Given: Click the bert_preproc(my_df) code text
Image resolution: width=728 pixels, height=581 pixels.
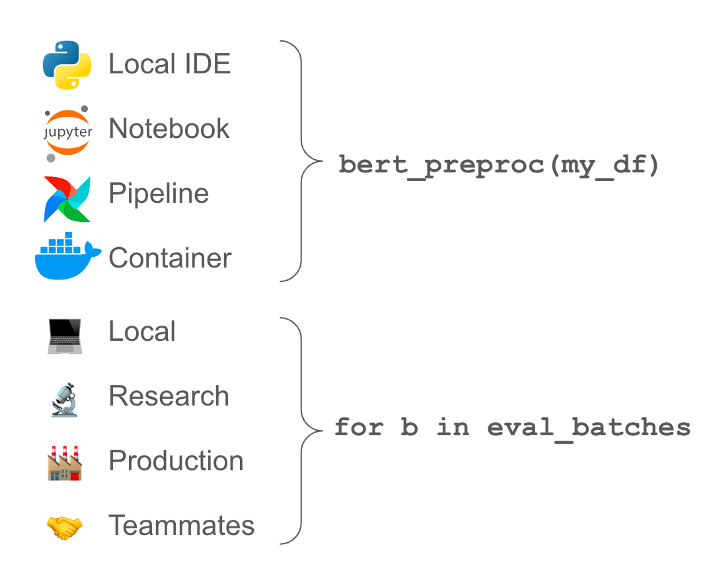Looking at the screenshot, I should pyautogui.click(x=498, y=165).
